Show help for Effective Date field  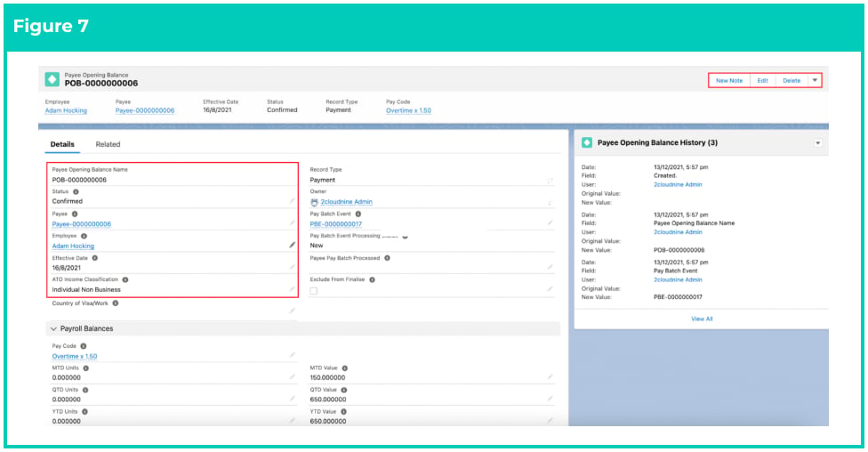[x=94, y=258]
